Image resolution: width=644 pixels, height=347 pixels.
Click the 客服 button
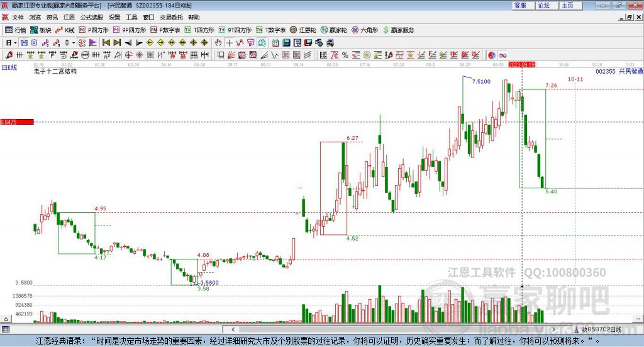click(523, 5)
